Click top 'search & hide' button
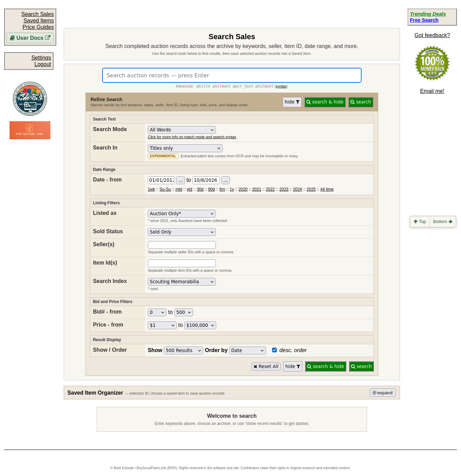 click(325, 102)
